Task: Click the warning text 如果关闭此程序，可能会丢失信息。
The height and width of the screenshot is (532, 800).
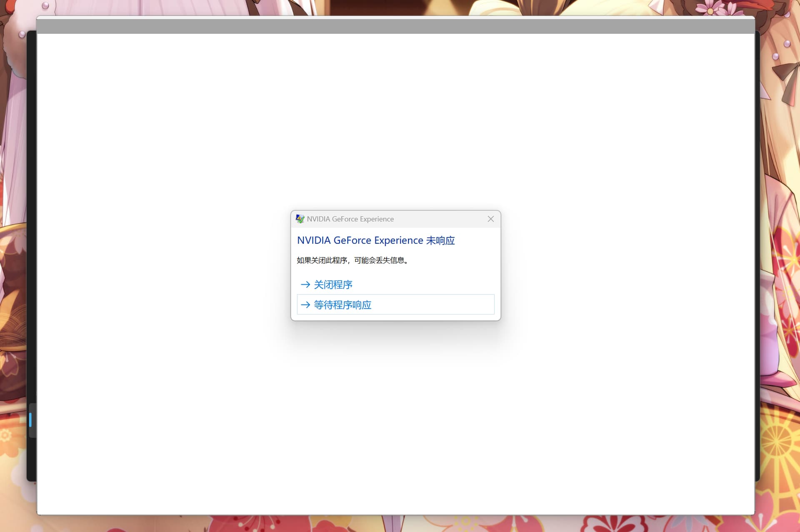Action: click(x=353, y=260)
